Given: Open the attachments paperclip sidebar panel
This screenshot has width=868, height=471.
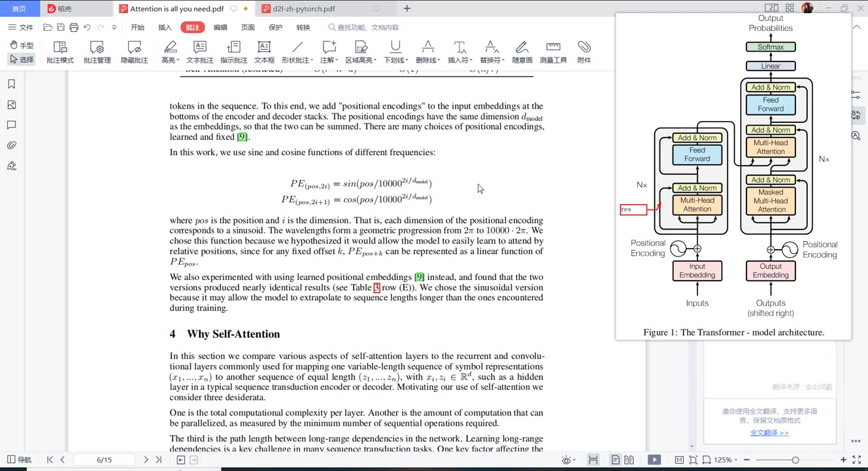Looking at the screenshot, I should click(x=11, y=145).
